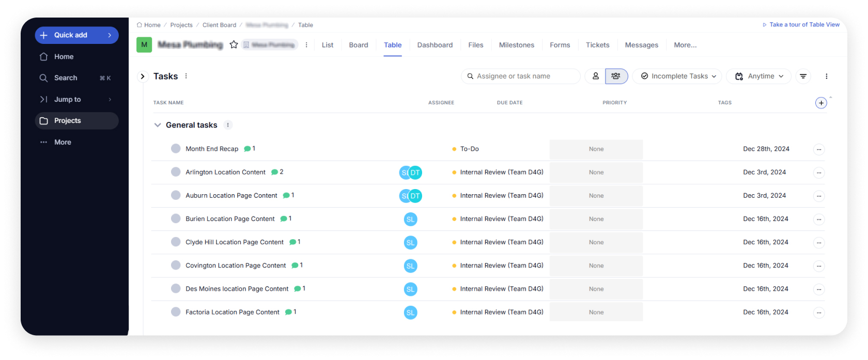The image size is (868, 360).
Task: Check off Factoria Location Page Content
Action: click(176, 312)
